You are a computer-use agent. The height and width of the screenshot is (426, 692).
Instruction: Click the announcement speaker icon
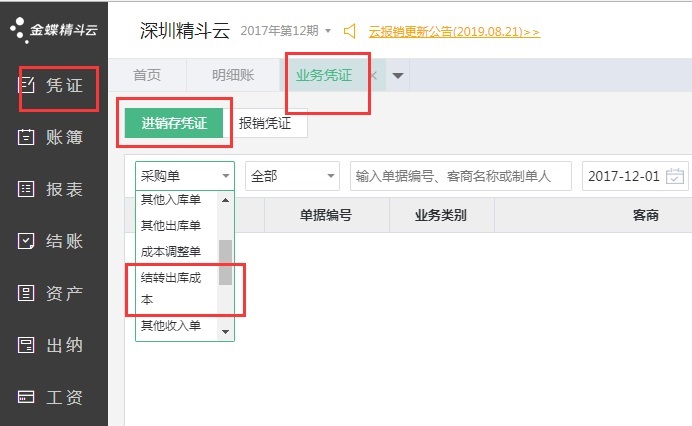point(350,31)
